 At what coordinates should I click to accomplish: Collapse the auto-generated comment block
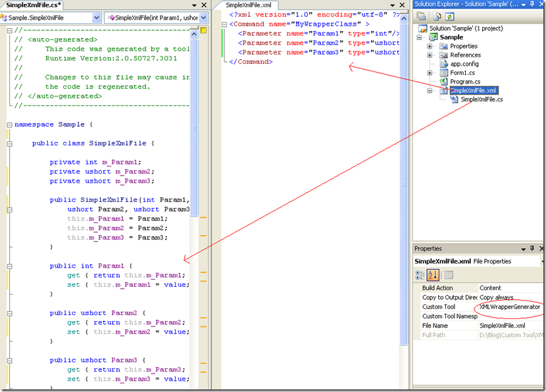(x=10, y=30)
